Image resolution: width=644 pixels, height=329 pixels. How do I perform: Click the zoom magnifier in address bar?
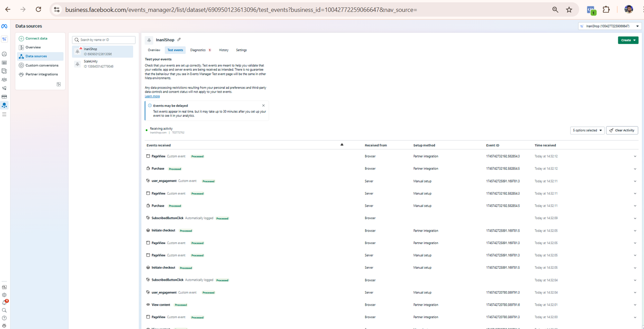[555, 10]
